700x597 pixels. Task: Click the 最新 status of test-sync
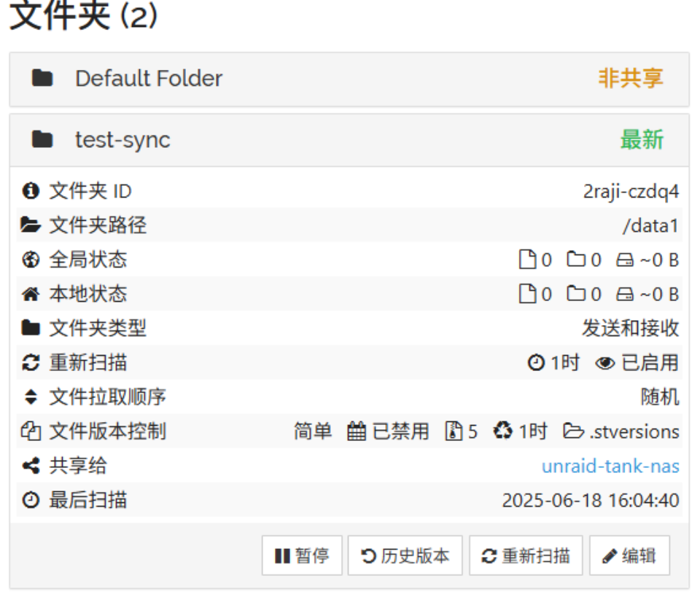point(642,140)
